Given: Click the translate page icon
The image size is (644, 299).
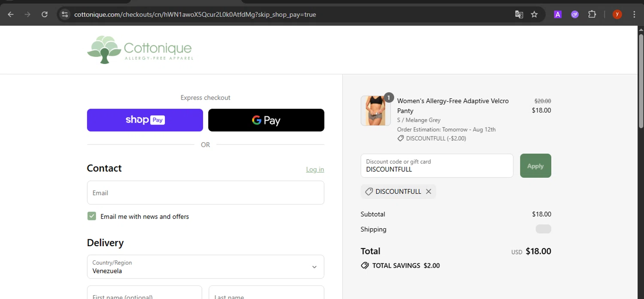Looking at the screenshot, I should 519,15.
